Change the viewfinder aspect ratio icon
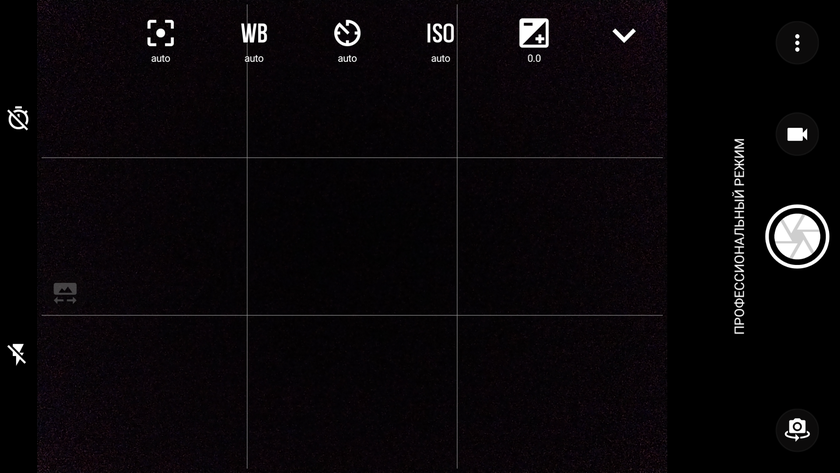Screen dimensions: 840x473 click(65, 293)
